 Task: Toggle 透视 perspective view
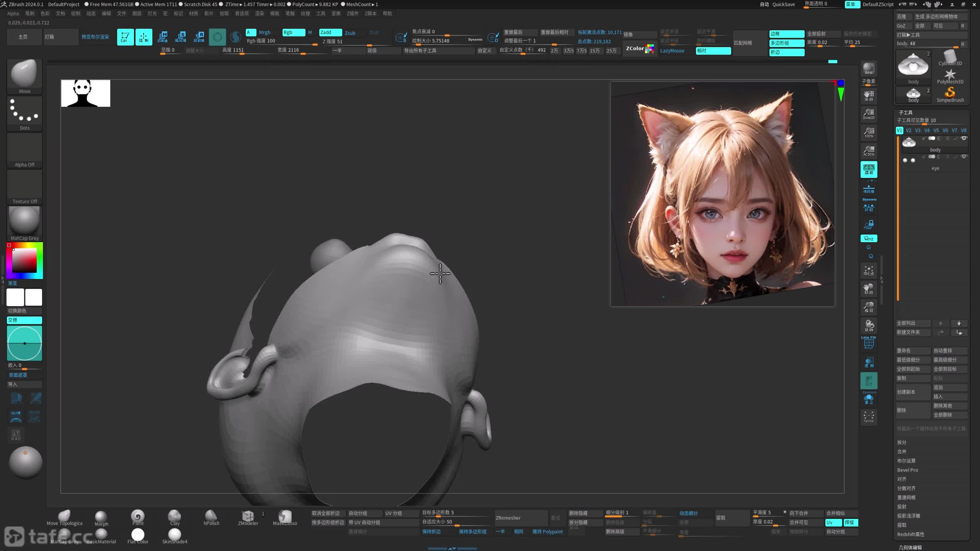(x=869, y=169)
